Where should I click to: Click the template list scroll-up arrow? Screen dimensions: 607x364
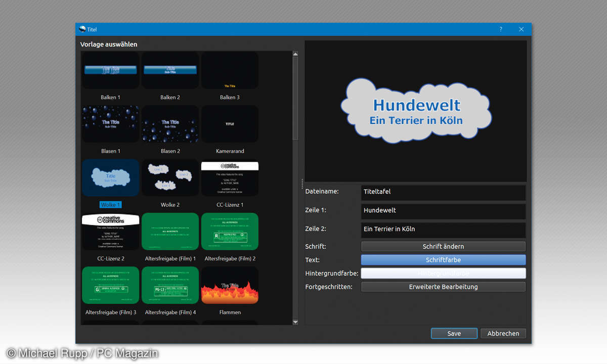pos(295,54)
